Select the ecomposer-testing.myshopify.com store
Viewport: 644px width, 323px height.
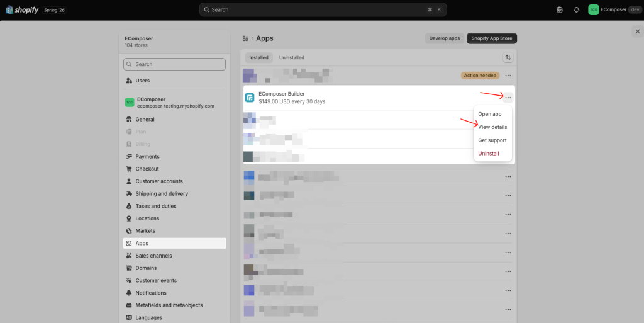coord(174,103)
